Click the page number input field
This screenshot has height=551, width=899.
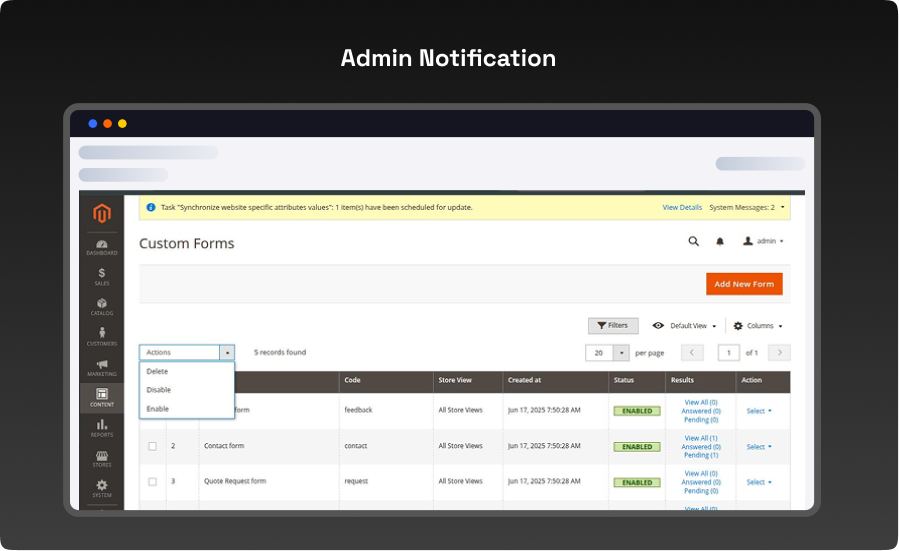(x=729, y=353)
